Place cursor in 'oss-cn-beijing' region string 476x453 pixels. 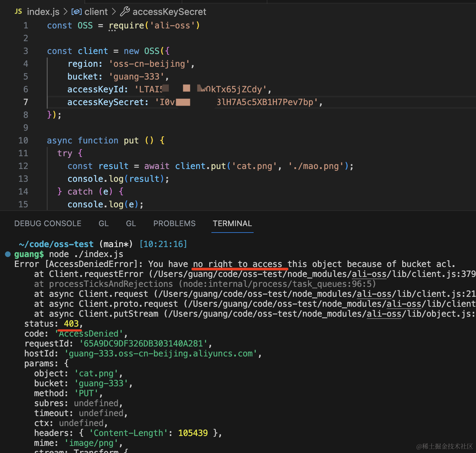pyautogui.click(x=149, y=64)
